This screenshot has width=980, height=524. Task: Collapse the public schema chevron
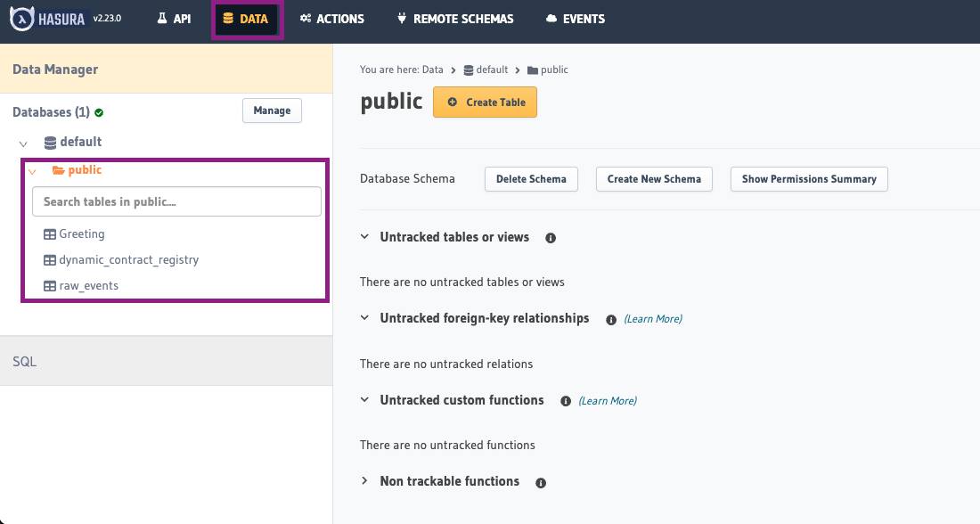tap(32, 171)
